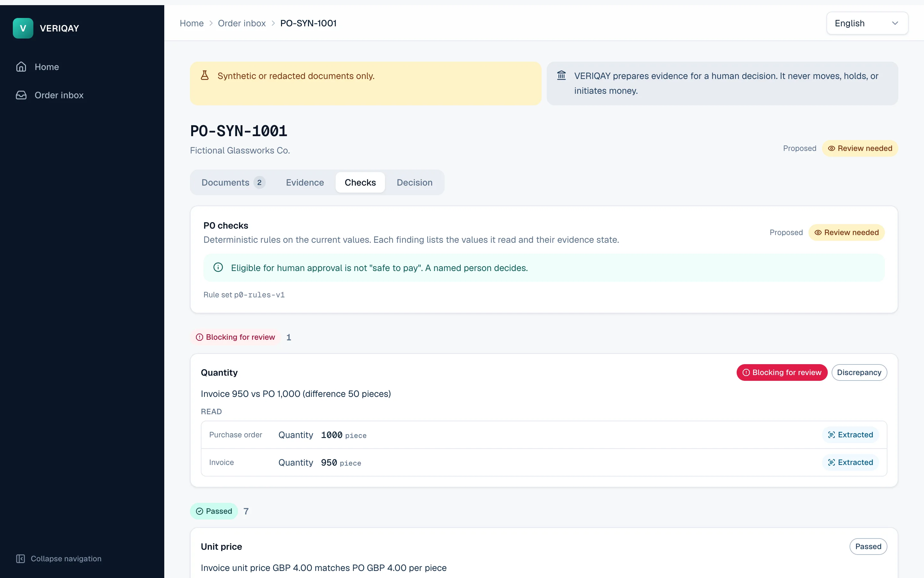Click the PO checks heading
Screen dimensions: 924x578
coord(226,225)
